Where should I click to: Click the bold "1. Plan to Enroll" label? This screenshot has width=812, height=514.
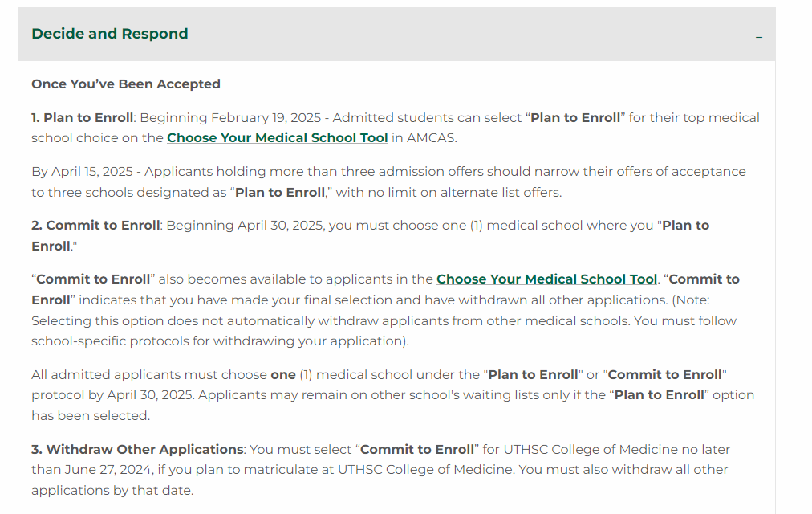click(x=82, y=118)
